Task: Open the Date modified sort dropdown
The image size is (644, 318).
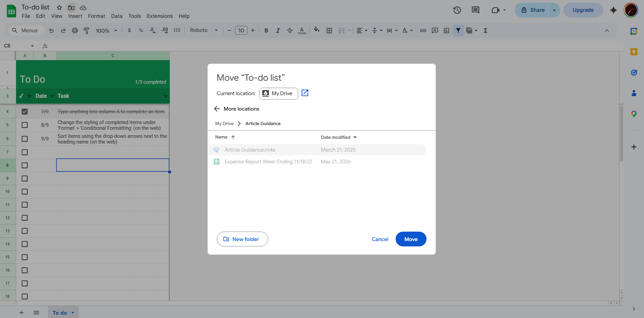Action: [355, 137]
